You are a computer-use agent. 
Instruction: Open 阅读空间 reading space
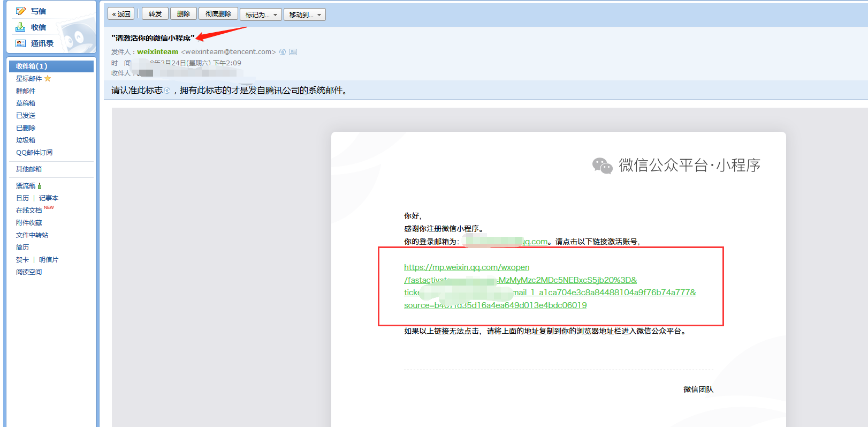coord(29,272)
